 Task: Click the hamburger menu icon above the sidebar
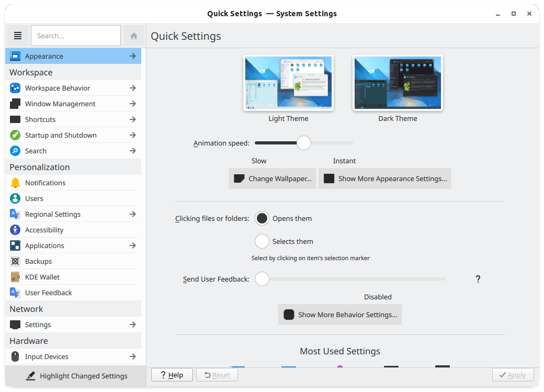18,35
